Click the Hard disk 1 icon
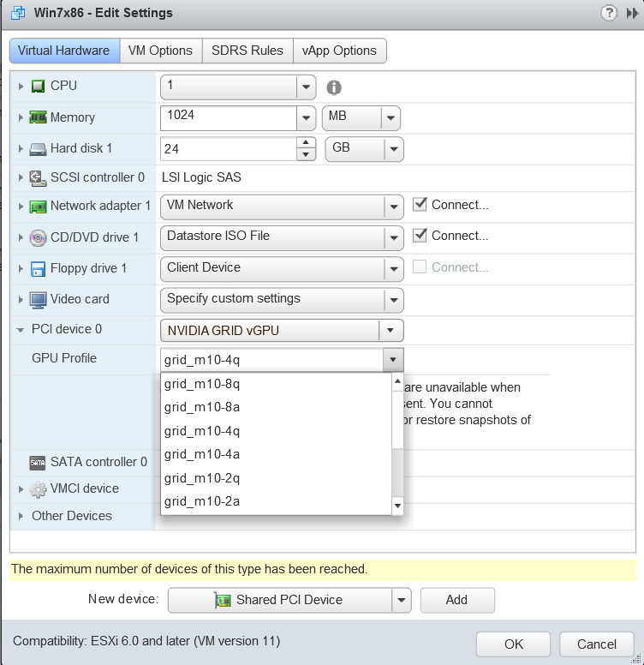The height and width of the screenshot is (665, 644). point(39,149)
